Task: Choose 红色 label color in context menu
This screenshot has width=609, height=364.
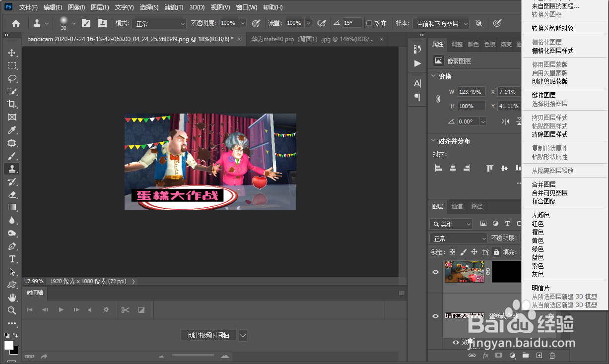Action: tap(538, 224)
